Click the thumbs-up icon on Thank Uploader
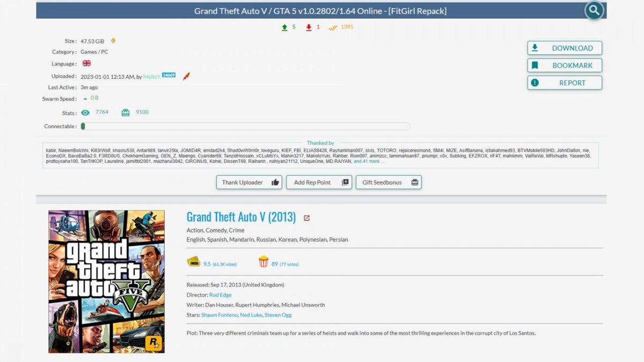 275,182
